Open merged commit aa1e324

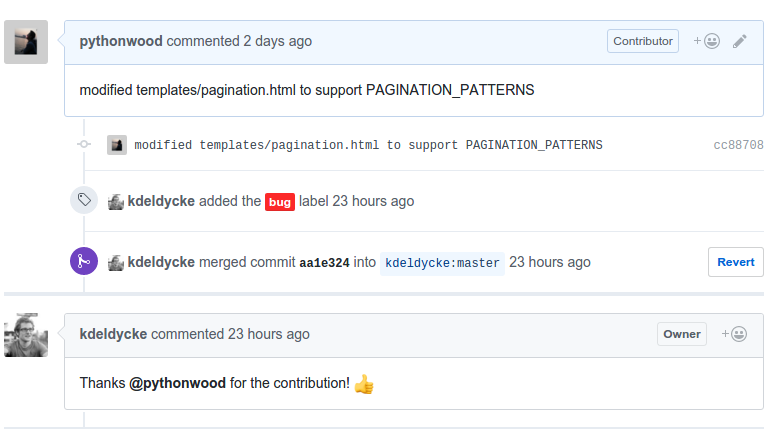[324, 263]
